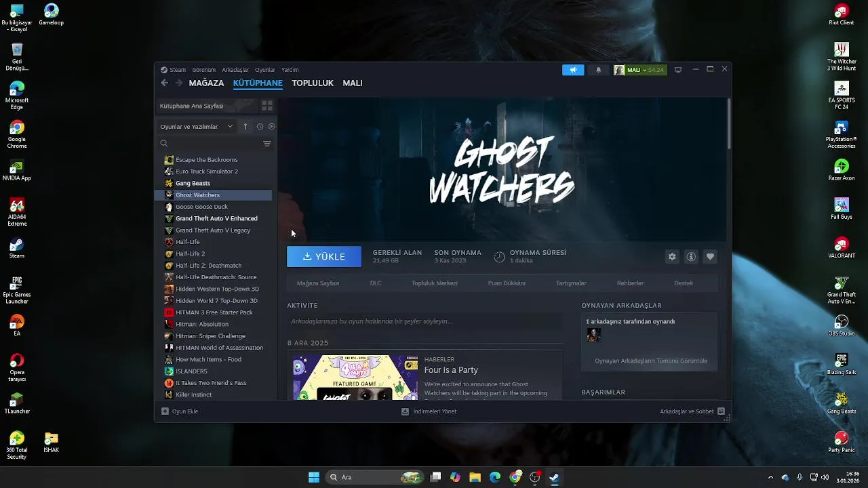The height and width of the screenshot is (488, 868).
Task: Click the blue announcements megaphone icon
Action: (573, 70)
